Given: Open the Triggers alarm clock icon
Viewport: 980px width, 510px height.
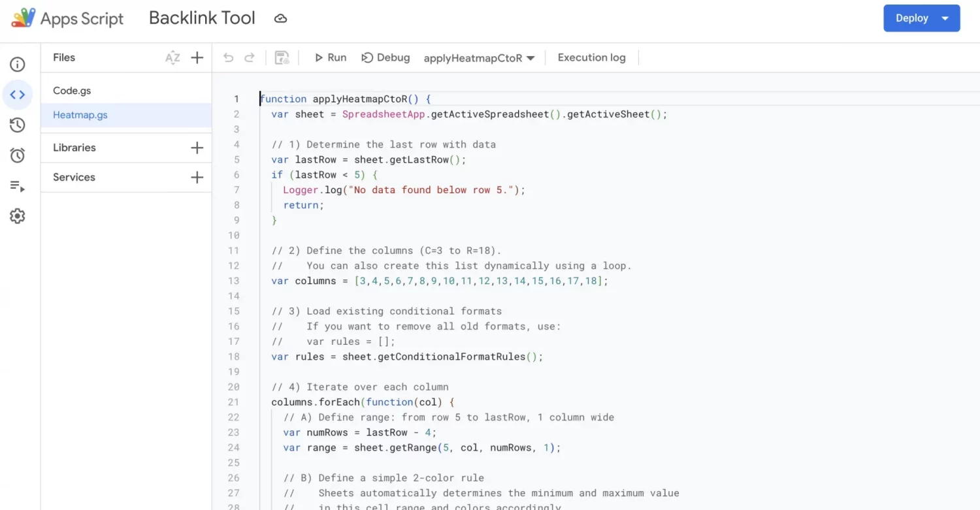Looking at the screenshot, I should [x=18, y=155].
